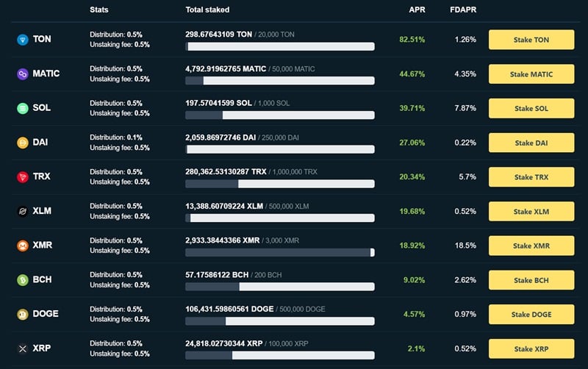The width and height of the screenshot is (588, 369).
Task: Click the XMR staking progress bar
Action: pos(280,253)
